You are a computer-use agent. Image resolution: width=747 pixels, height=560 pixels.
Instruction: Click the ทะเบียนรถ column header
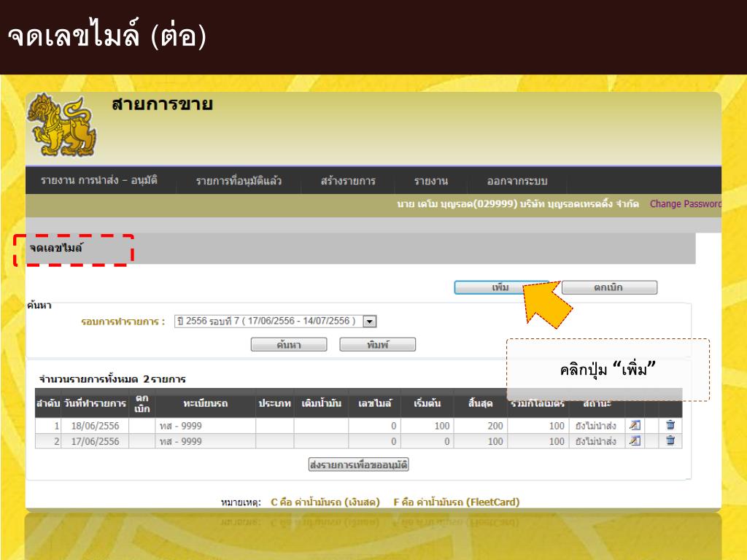tap(205, 403)
